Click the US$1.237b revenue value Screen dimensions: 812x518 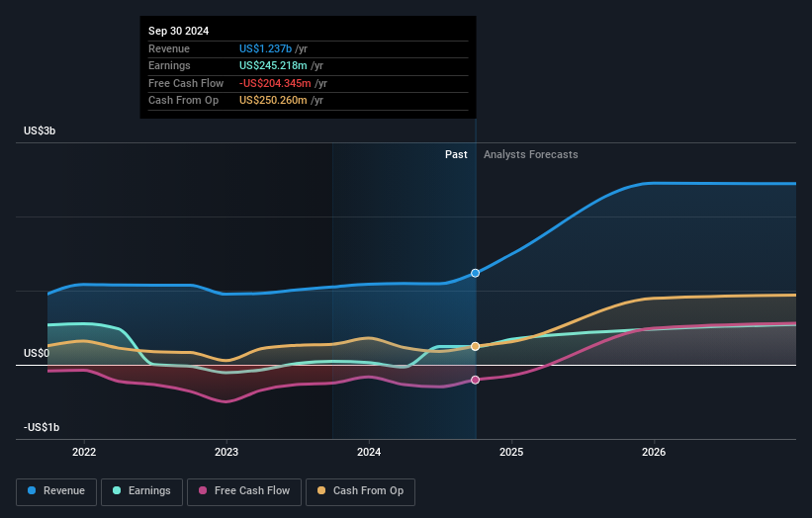pyautogui.click(x=265, y=48)
